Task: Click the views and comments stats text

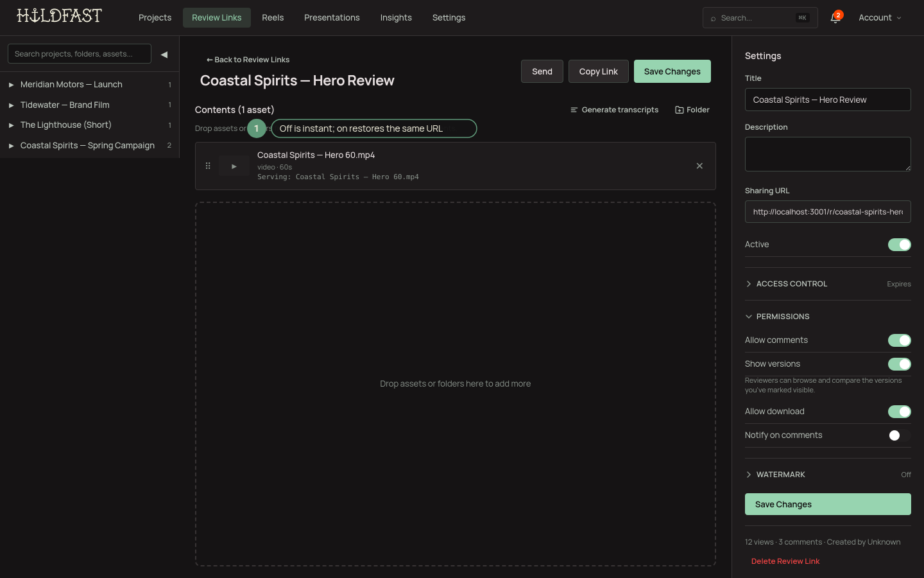Action: (x=823, y=542)
